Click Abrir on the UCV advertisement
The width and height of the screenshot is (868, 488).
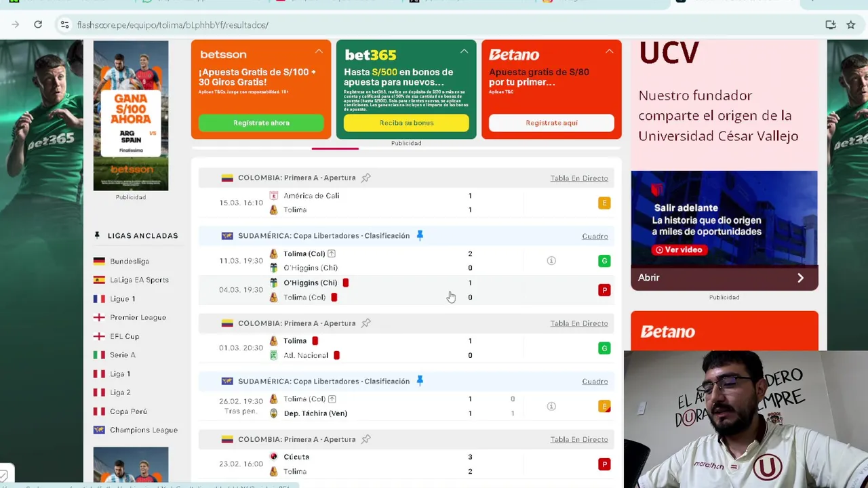[724, 278]
